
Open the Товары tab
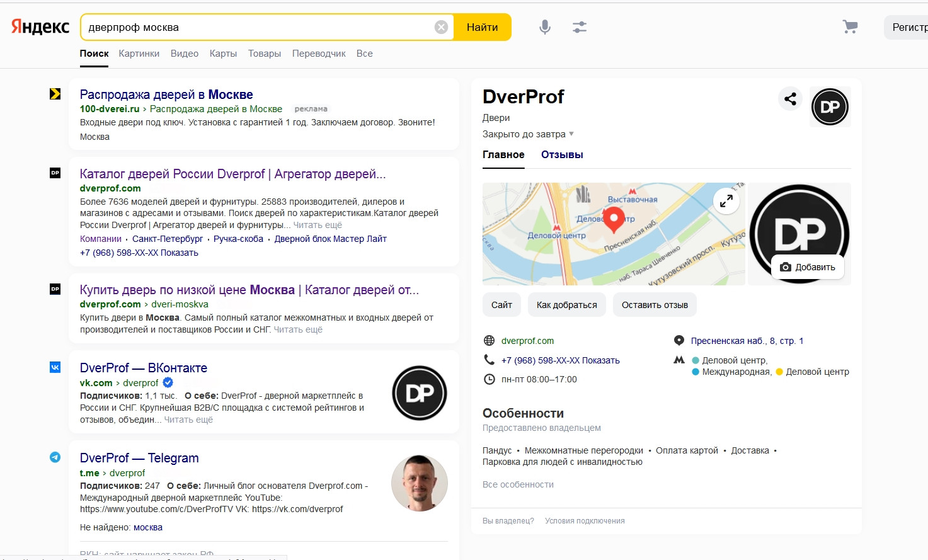[265, 54]
